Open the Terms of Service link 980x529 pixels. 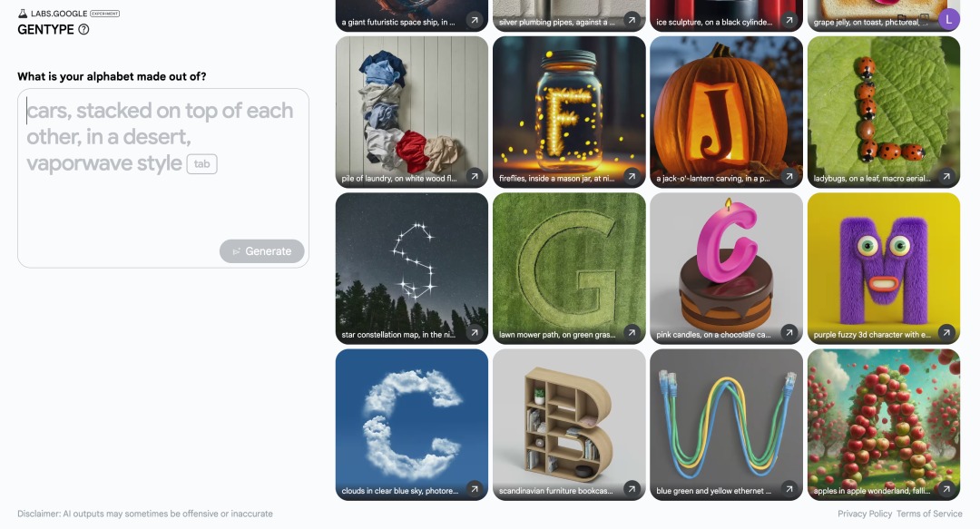coord(929,514)
